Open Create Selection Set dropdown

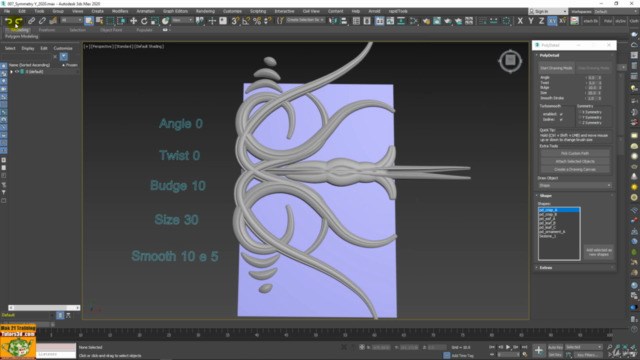(x=305, y=20)
